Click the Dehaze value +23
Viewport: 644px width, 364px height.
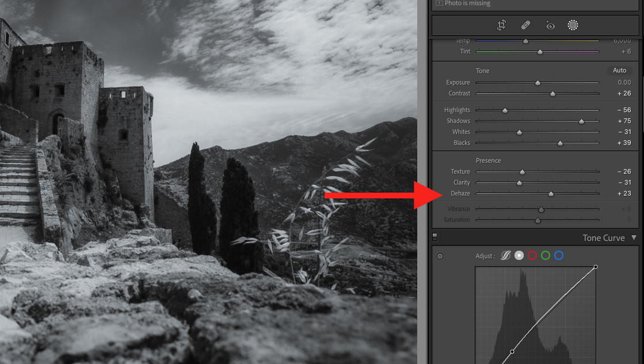624,193
